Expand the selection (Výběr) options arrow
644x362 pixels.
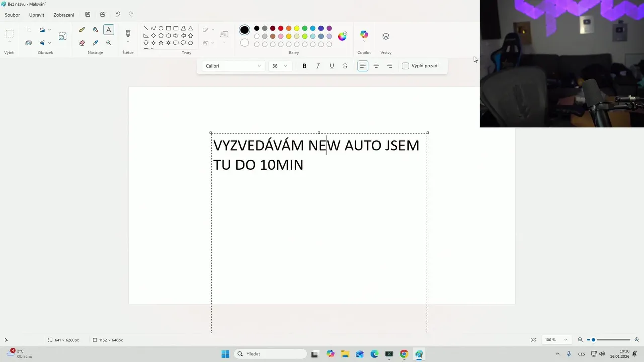(x=9, y=42)
